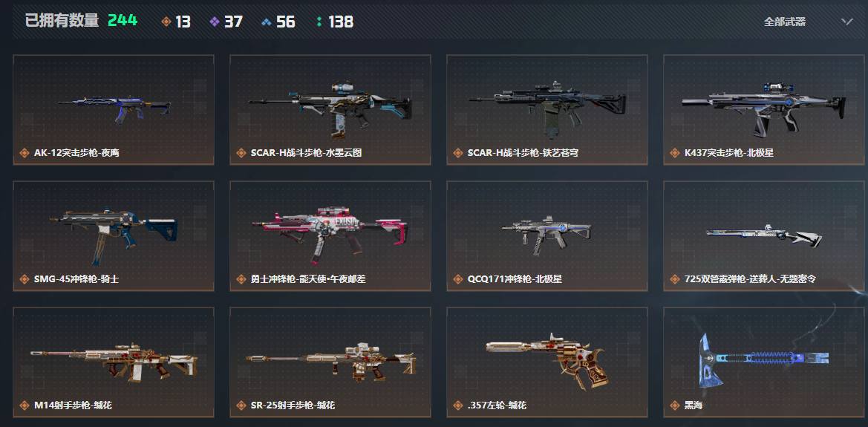The image size is (868, 427).
Task: Click the 已拥有数量 244 total count
Action: [82, 21]
